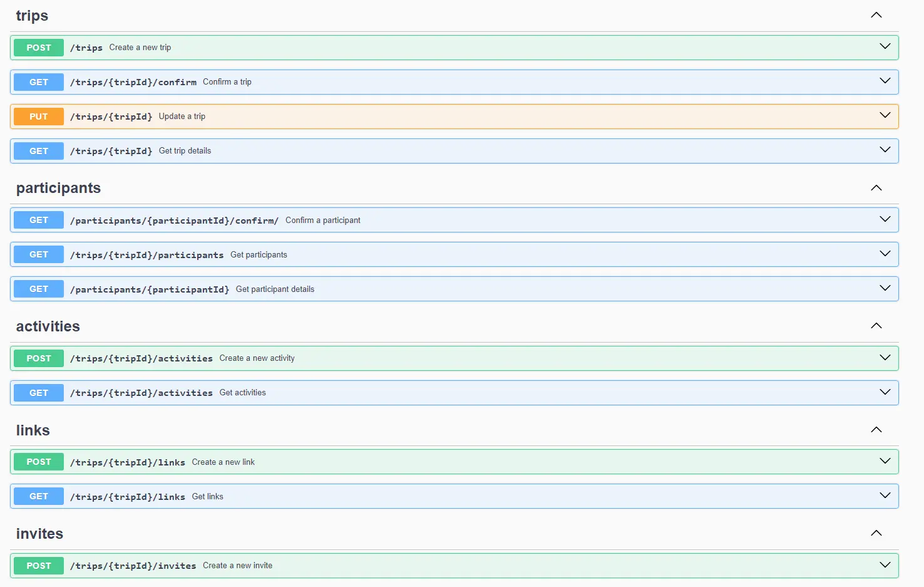
Task: Click the 'Create a new invite' description
Action: [237, 566]
